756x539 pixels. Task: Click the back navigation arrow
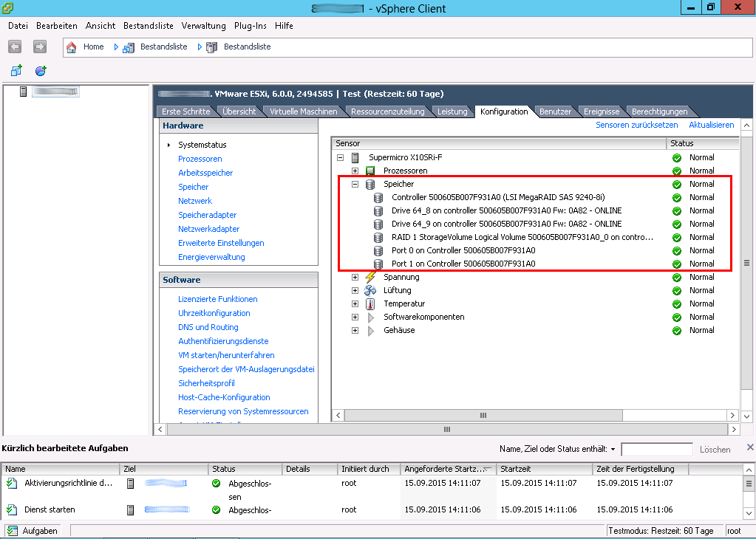tap(15, 47)
